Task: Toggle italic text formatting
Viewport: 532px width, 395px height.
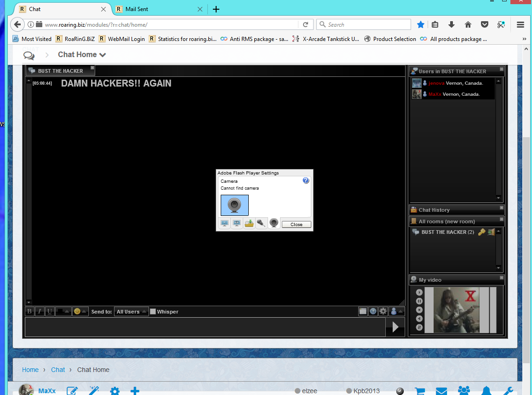Action: click(x=40, y=311)
